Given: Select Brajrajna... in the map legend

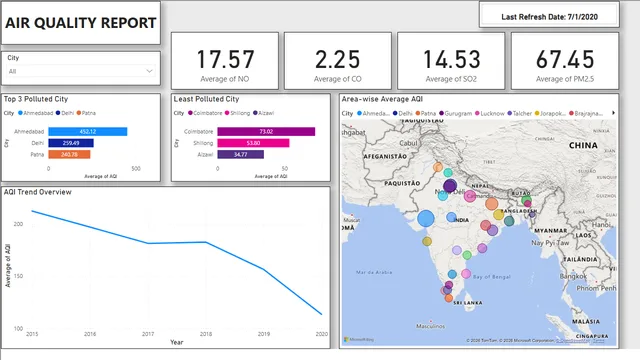Looking at the screenshot, I should coord(586,113).
